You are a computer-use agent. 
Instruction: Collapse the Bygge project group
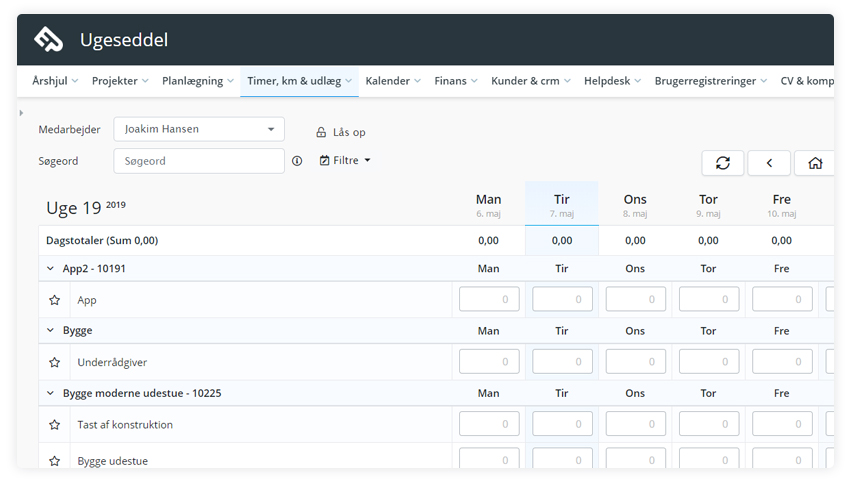[x=50, y=330]
